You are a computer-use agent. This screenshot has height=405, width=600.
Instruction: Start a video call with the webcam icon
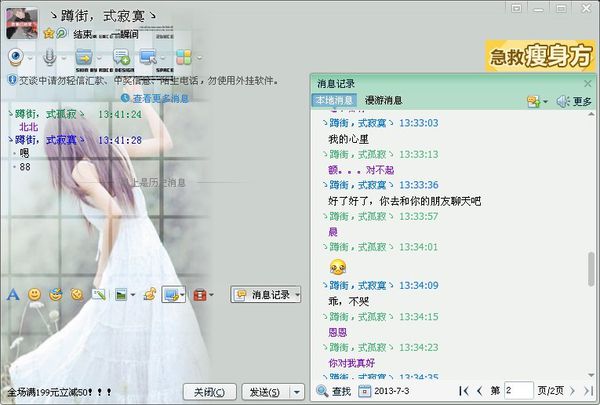[16, 57]
